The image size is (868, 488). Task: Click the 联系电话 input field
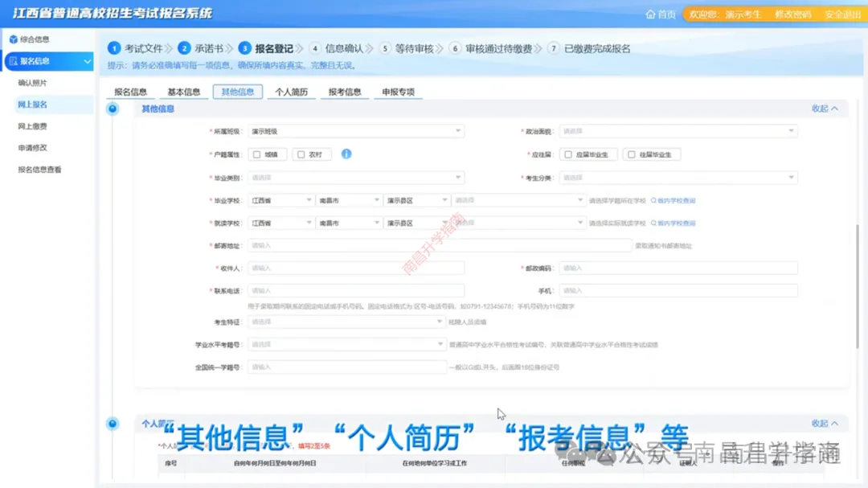coord(356,291)
